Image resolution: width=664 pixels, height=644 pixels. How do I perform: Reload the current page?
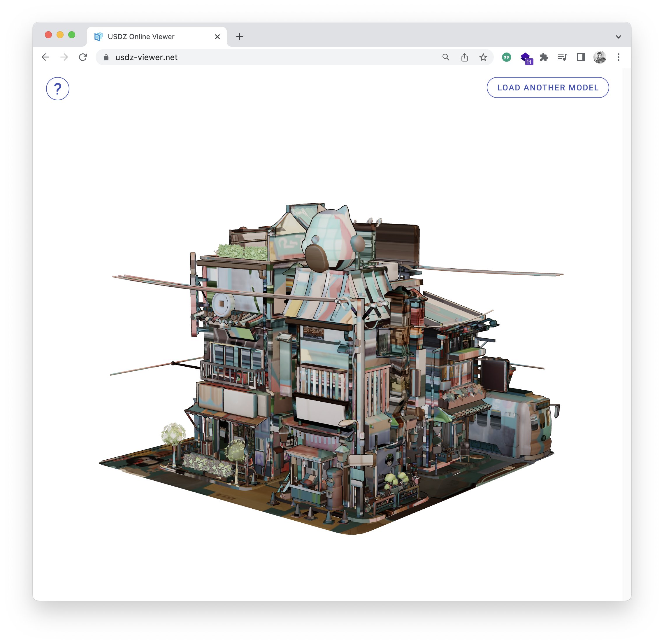(x=83, y=57)
